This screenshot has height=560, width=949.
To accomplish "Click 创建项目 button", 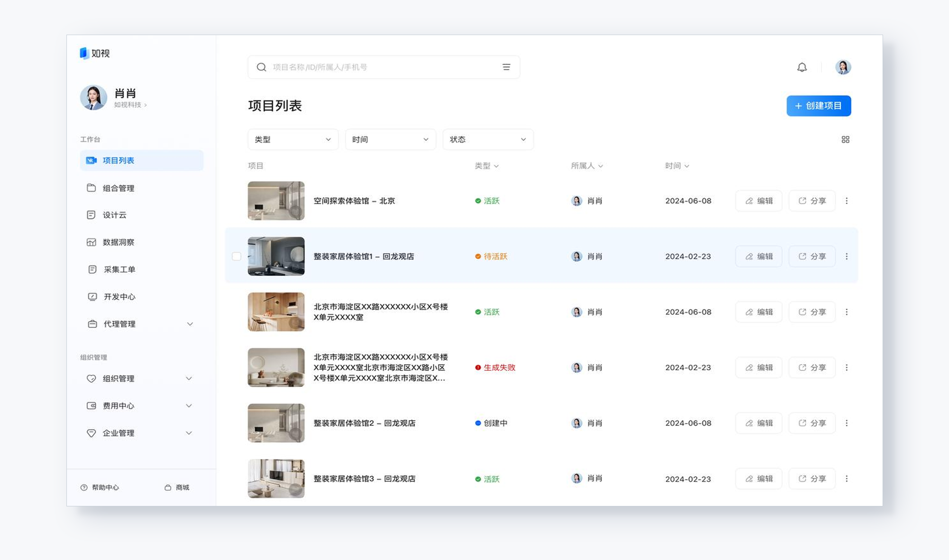I will (x=819, y=106).
